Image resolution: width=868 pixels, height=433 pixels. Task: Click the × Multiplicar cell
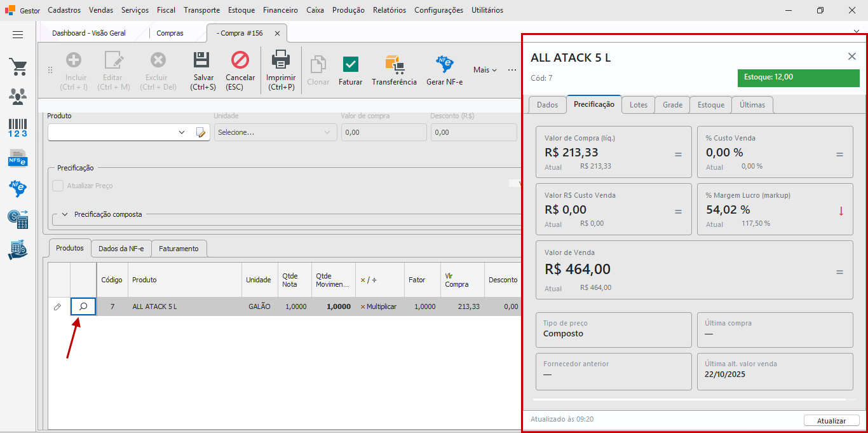tap(379, 306)
